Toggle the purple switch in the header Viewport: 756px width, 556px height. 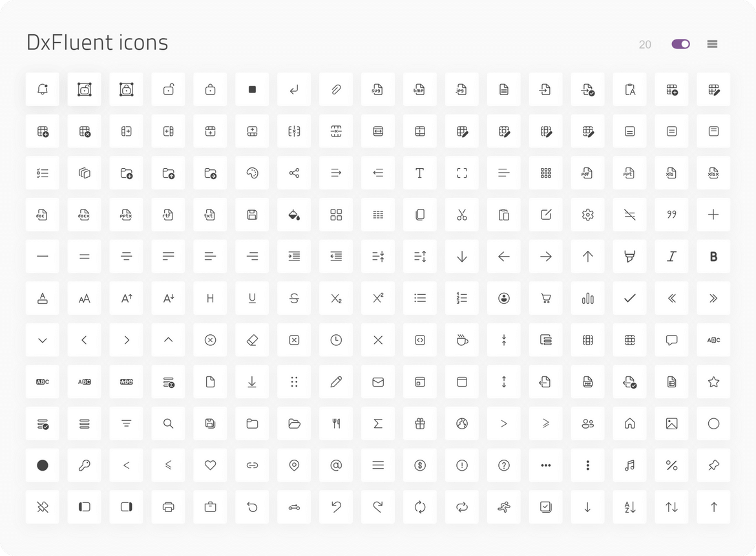point(680,44)
